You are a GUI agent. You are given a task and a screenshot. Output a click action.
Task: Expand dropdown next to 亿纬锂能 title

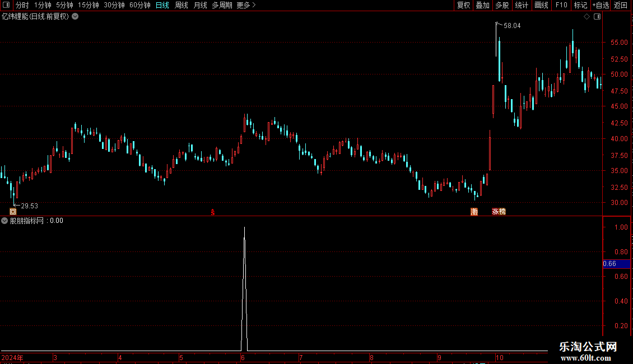click(x=75, y=17)
